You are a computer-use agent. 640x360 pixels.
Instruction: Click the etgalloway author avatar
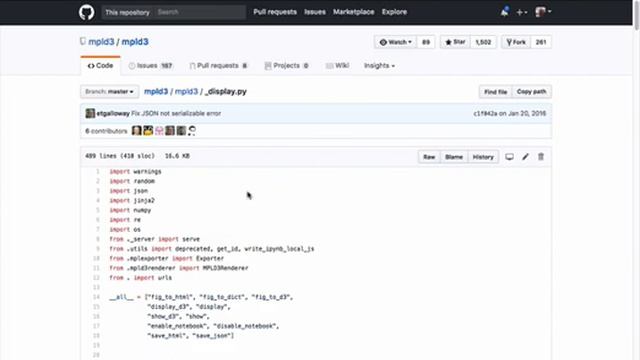[90, 113]
